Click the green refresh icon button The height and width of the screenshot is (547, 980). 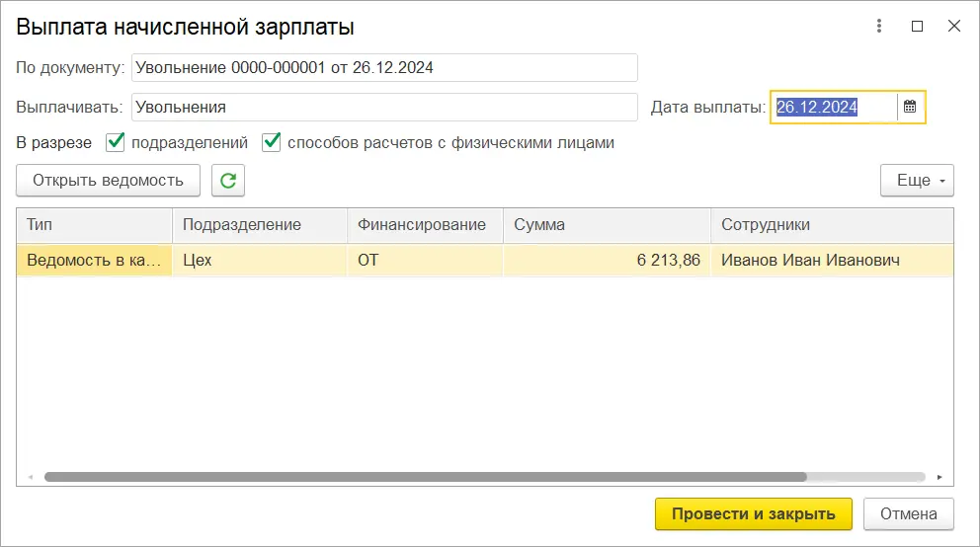click(228, 181)
